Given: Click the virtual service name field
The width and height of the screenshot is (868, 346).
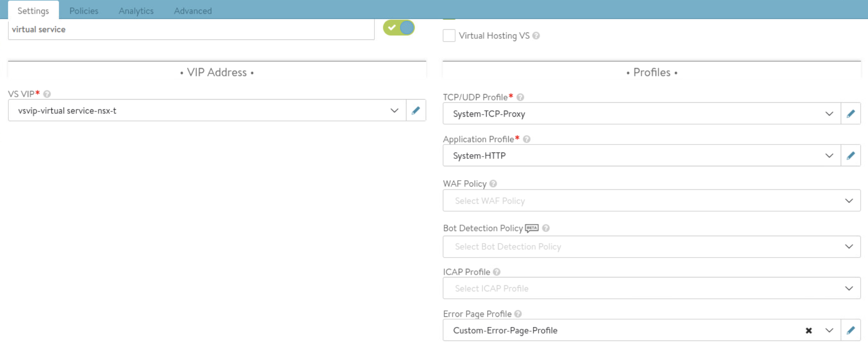Looking at the screenshot, I should point(191,29).
